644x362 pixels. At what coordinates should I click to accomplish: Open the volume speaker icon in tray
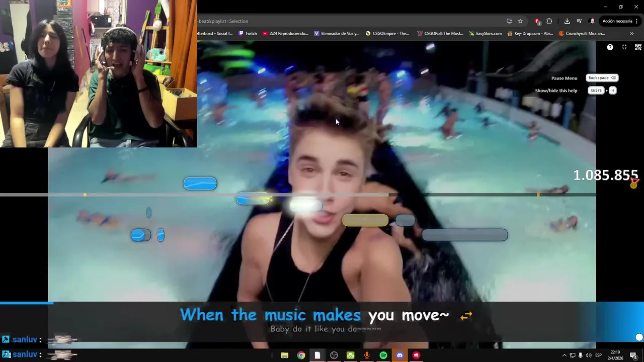tap(588, 355)
